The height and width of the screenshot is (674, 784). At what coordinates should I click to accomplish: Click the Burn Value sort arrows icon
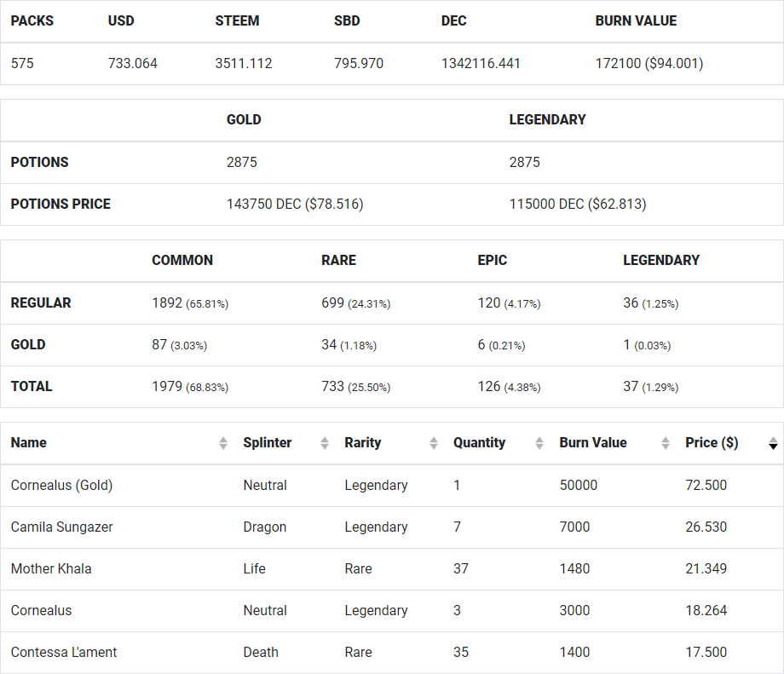tap(665, 443)
